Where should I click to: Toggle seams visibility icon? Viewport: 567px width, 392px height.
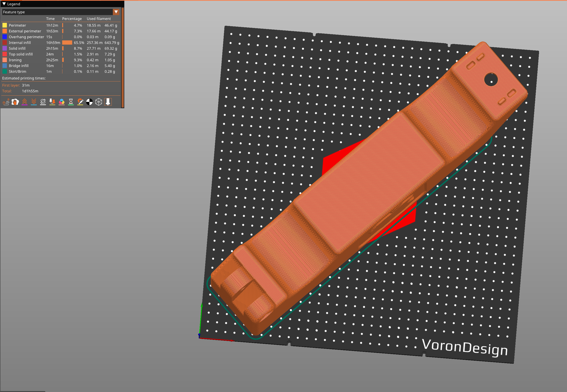coord(43,102)
